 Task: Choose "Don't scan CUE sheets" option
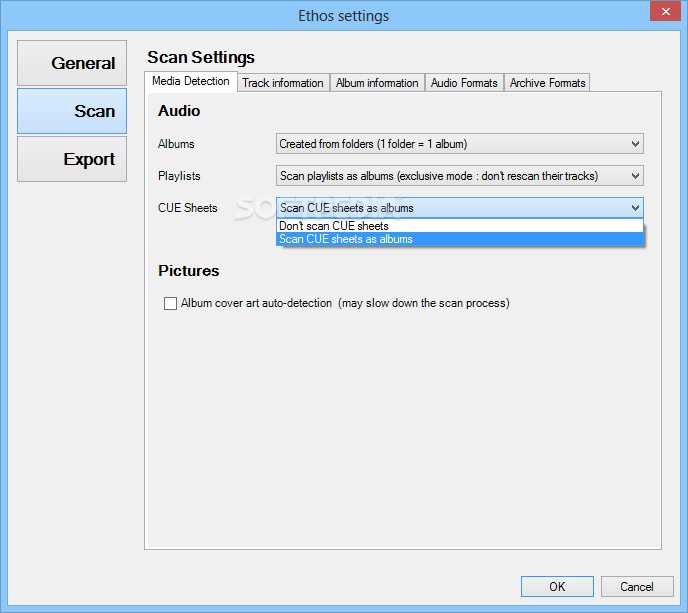pyautogui.click(x=460, y=226)
